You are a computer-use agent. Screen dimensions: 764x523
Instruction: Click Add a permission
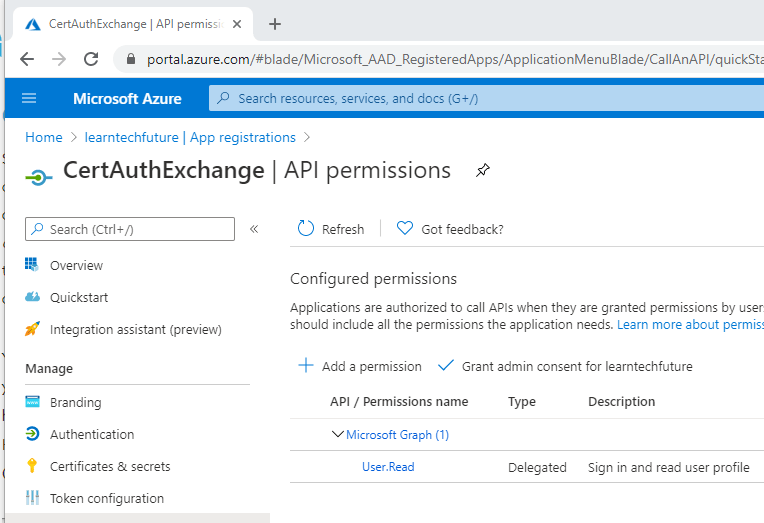click(x=360, y=366)
